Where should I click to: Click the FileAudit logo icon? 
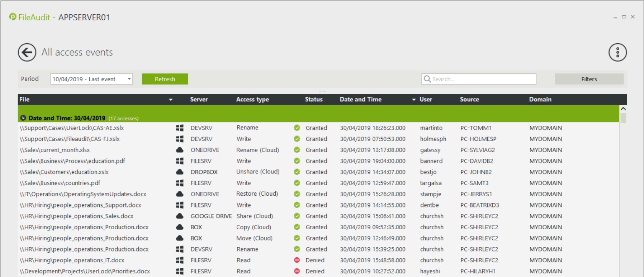tap(13, 17)
